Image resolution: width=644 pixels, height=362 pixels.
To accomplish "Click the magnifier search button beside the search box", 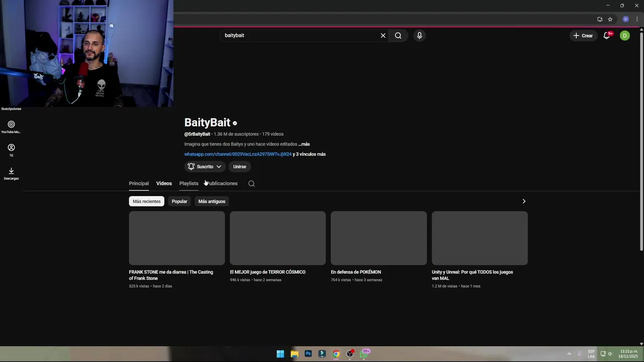I will coord(398,36).
